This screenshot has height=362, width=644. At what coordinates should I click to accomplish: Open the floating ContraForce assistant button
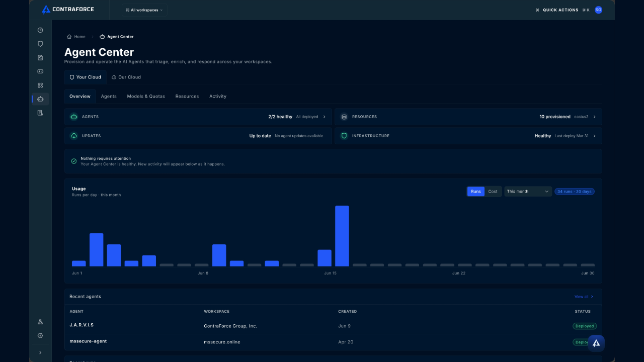596,343
